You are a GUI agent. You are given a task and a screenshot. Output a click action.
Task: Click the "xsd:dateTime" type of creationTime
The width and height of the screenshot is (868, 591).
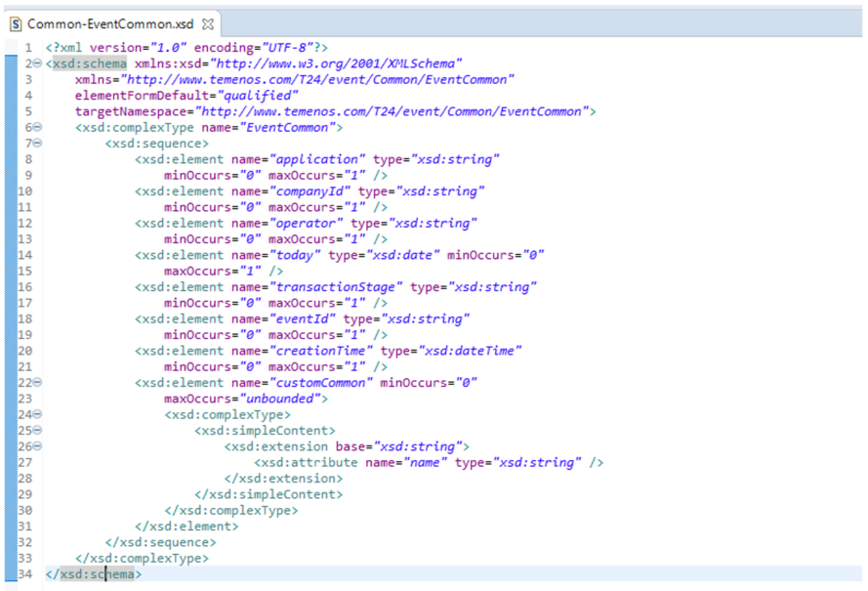tap(465, 351)
